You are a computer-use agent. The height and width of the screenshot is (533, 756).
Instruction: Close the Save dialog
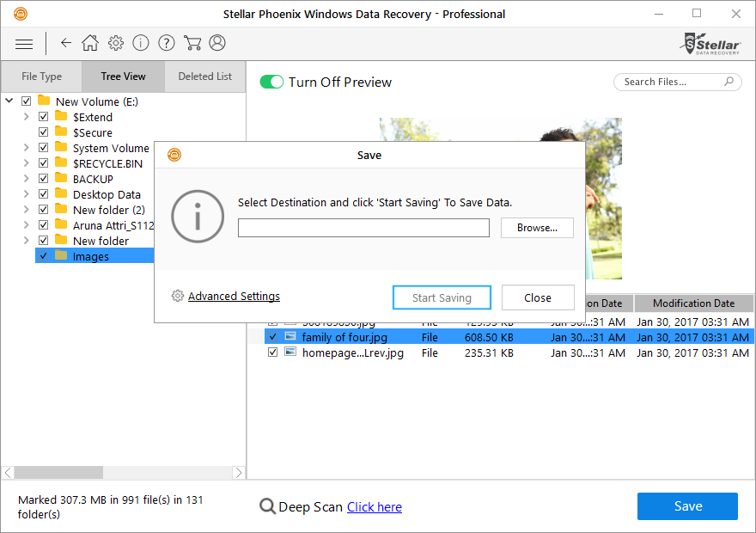coord(538,297)
